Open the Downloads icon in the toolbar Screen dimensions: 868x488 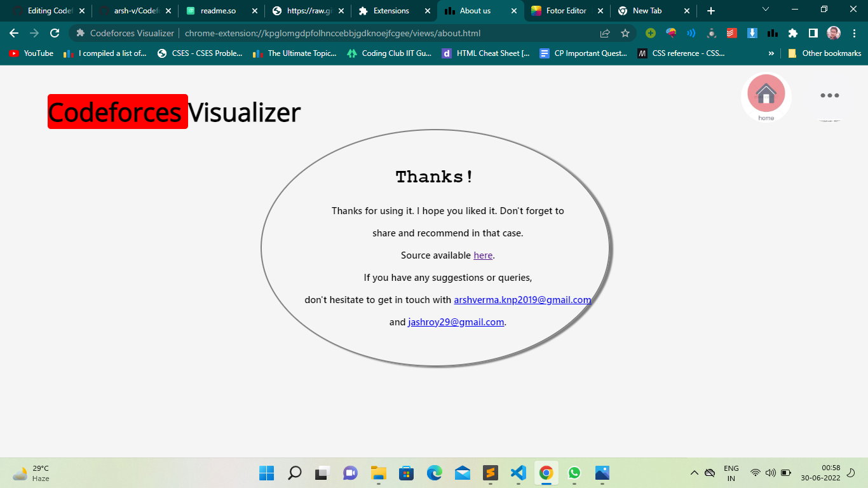pyautogui.click(x=752, y=32)
